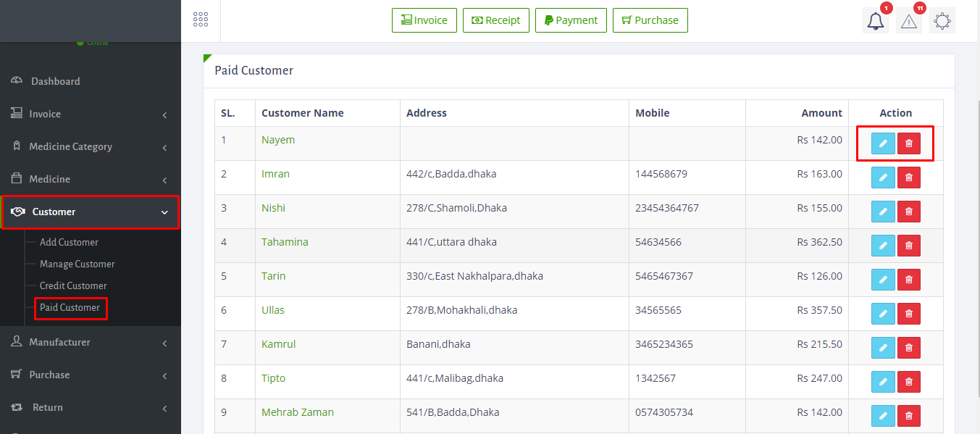Expand the Invoice sidebar menu
This screenshot has width=980, height=434.
(x=90, y=114)
